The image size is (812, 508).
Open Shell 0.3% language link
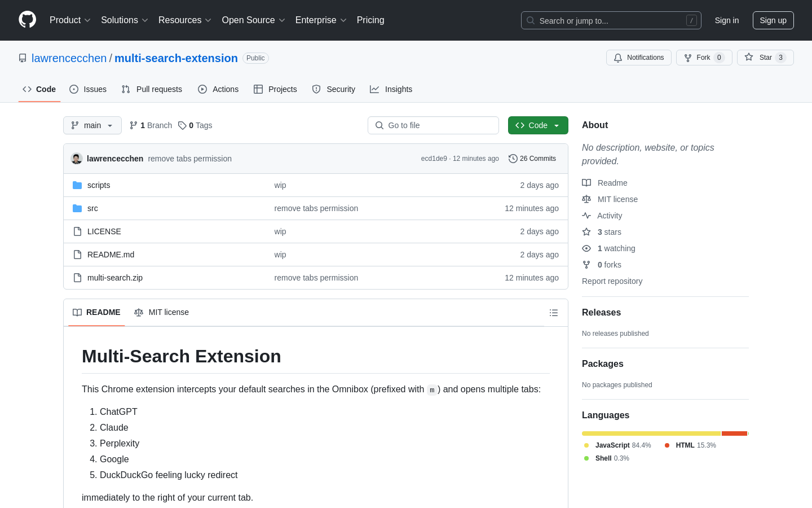coord(607,458)
